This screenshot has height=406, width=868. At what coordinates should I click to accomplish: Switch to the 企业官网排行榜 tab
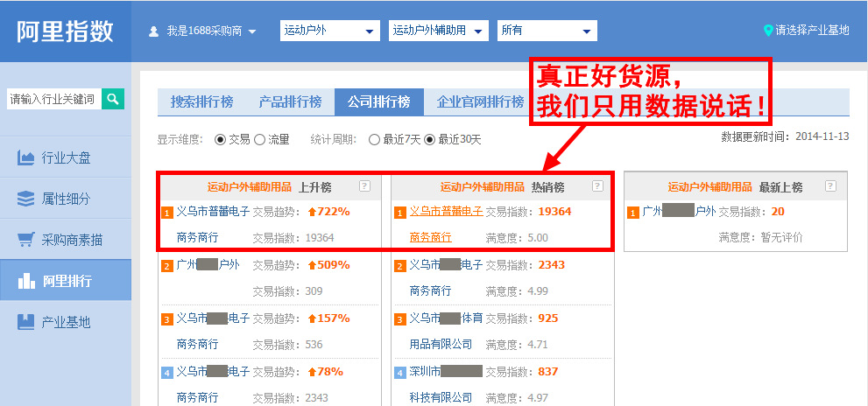pyautogui.click(x=479, y=102)
